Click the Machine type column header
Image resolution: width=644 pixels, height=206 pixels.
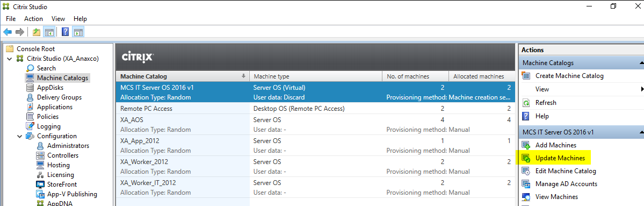click(x=316, y=76)
